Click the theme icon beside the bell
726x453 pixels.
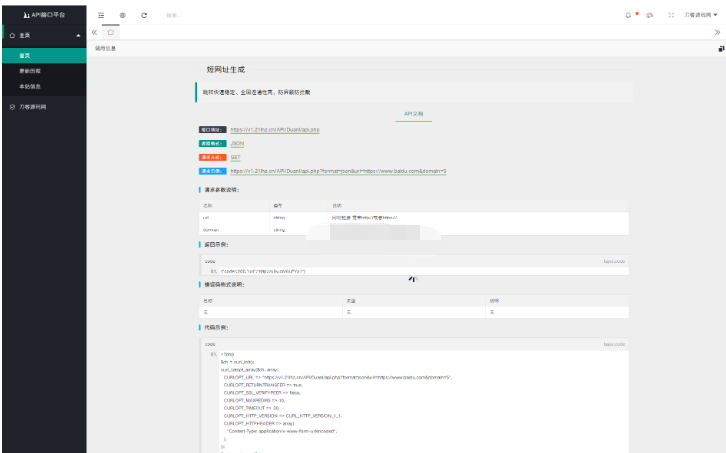click(650, 15)
